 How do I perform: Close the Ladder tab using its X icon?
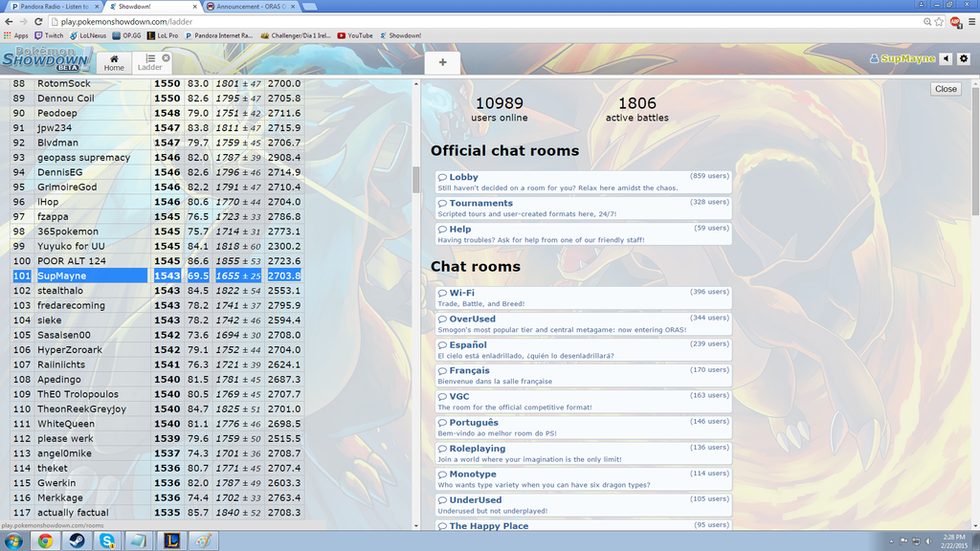(166, 58)
